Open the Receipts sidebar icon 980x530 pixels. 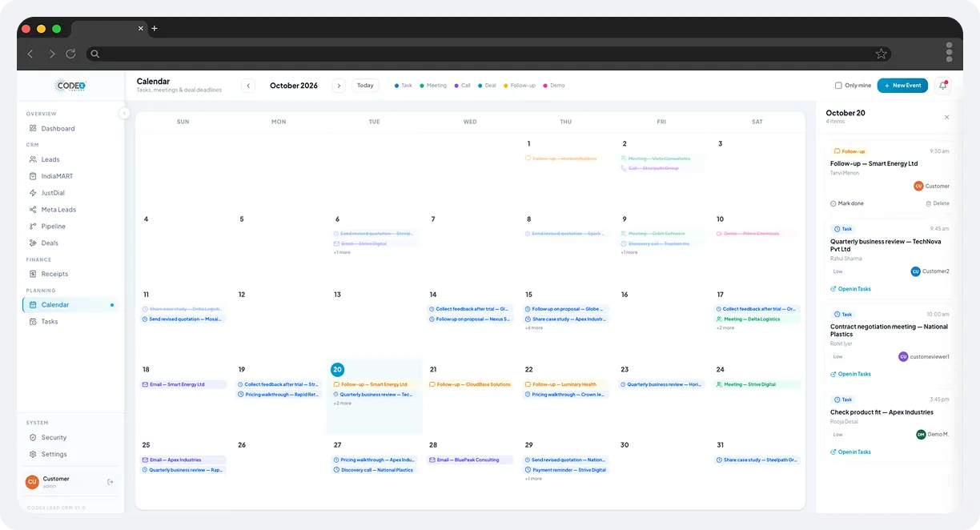[x=33, y=274]
